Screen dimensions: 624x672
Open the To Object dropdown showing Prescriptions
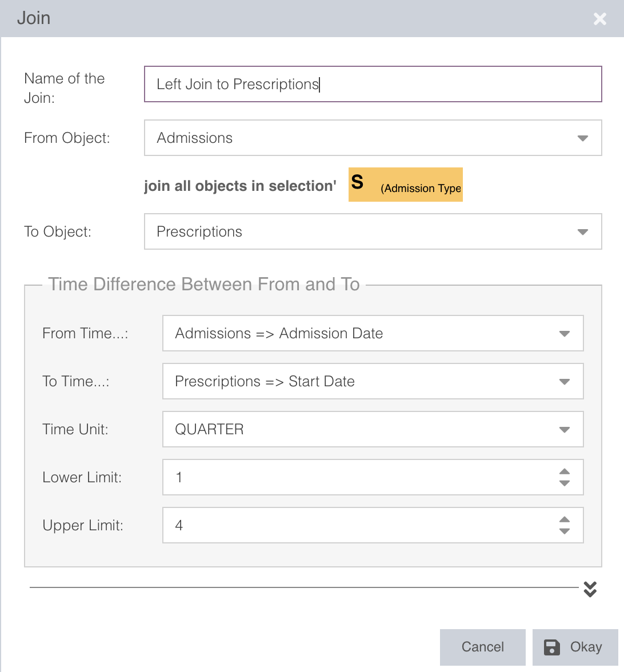360,231
